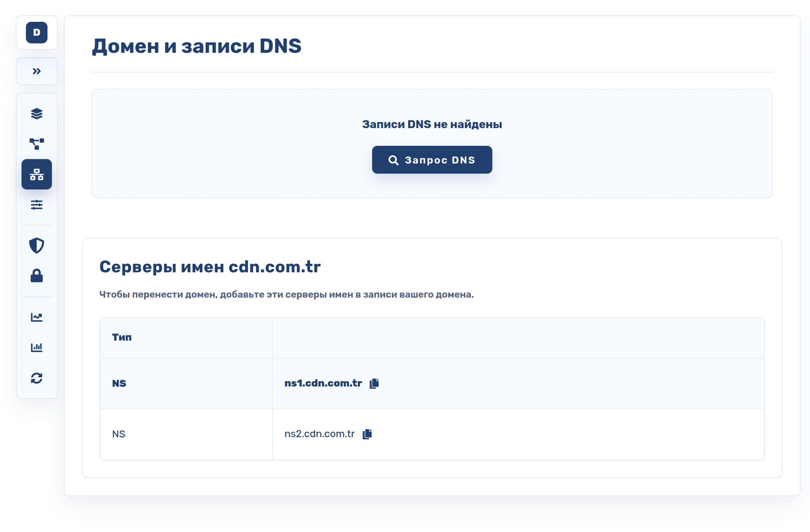
Task: Click the Домен и записи DNS heading
Action: pyautogui.click(x=196, y=46)
